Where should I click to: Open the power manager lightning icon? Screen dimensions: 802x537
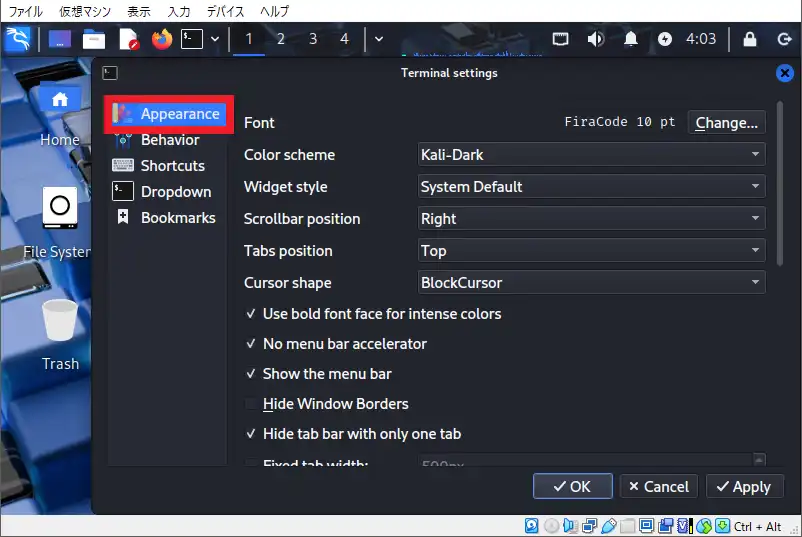click(x=664, y=39)
